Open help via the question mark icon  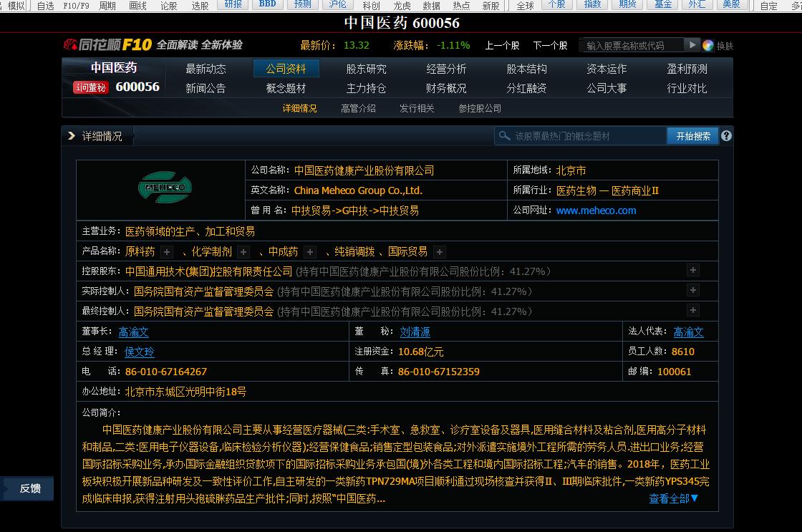[x=726, y=135]
